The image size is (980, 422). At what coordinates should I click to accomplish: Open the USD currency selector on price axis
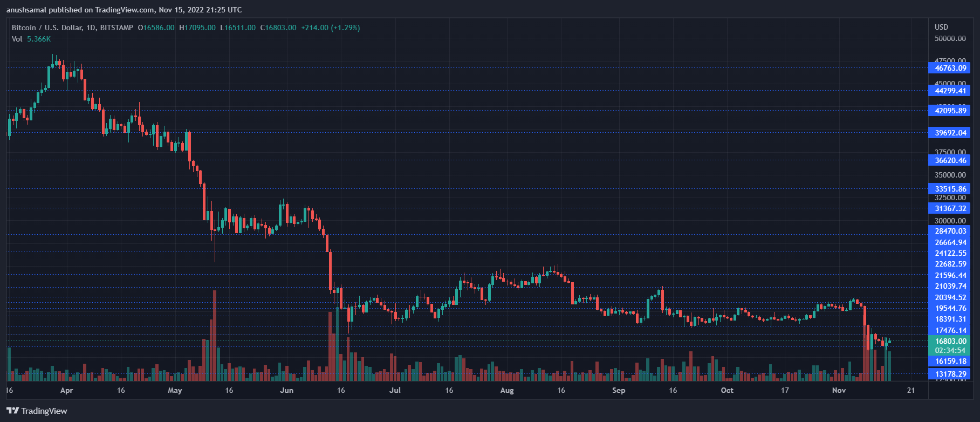coord(941,27)
